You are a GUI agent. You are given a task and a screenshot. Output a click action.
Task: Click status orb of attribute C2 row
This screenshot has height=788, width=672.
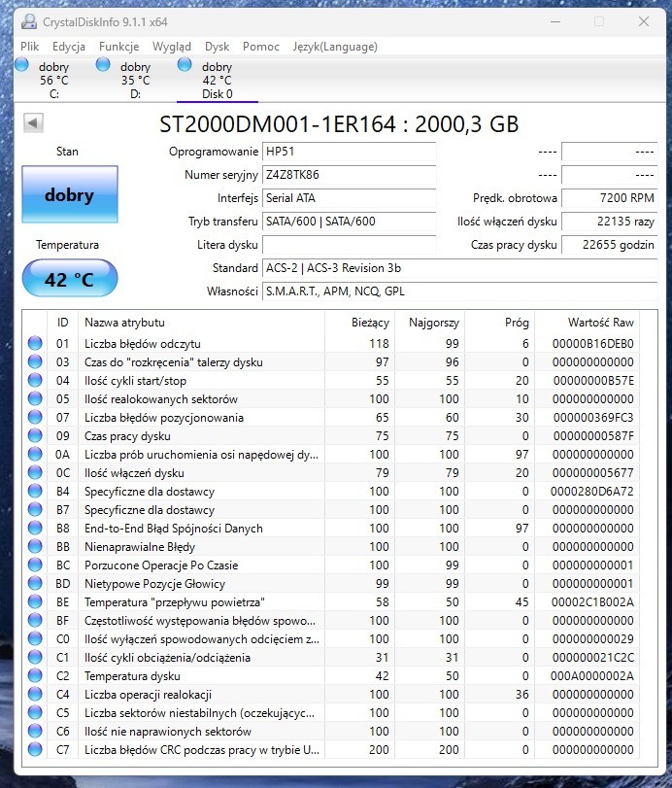pyautogui.click(x=35, y=676)
